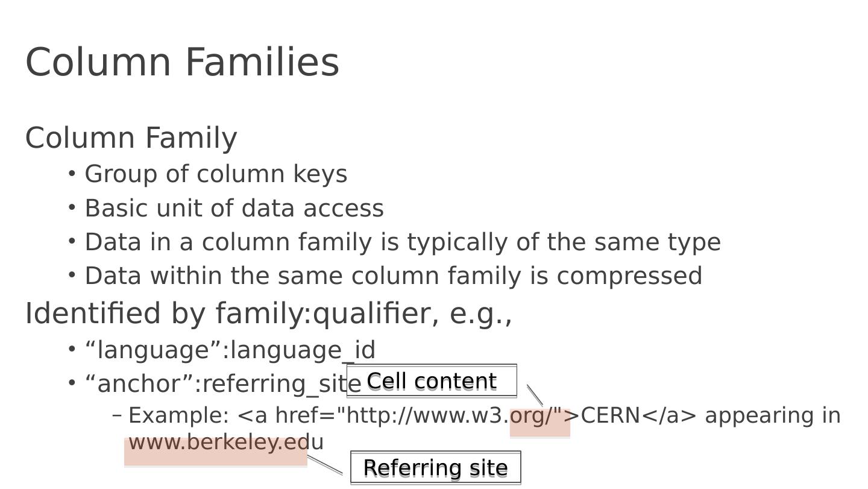Click the bullet about data being the same type
868x489 pixels.
[x=402, y=242]
